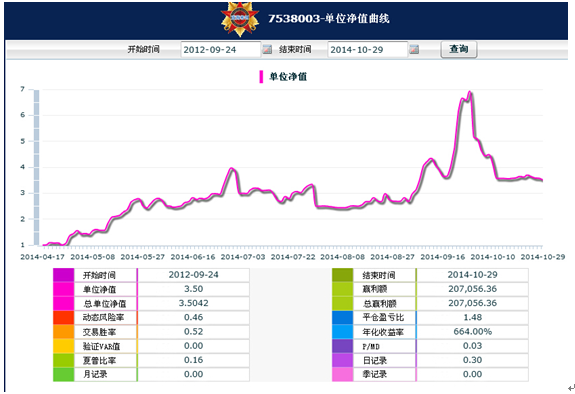The image size is (575, 394).
Task: Click the light blue swatch beside 年化收益率
Action: pos(343,332)
